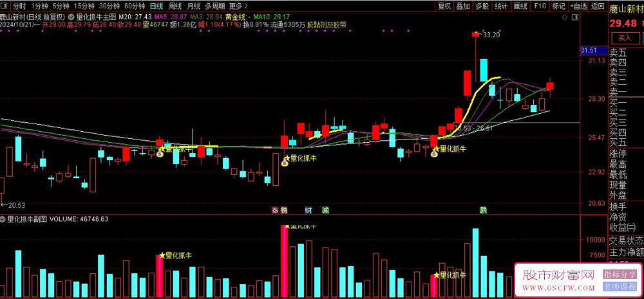The height and width of the screenshot is (299, 644).
Task: Click the 鹿山新材 stock name in side panel
Action: click(626, 8)
